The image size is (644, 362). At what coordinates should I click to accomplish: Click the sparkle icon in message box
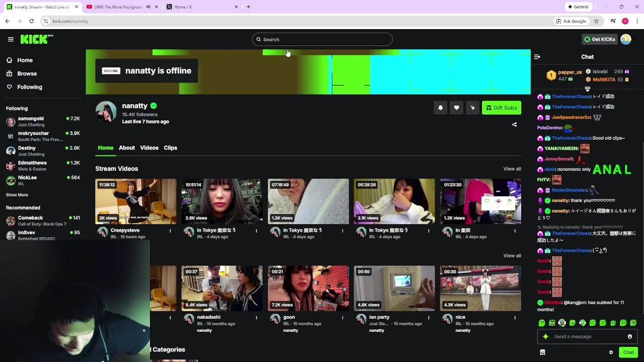(545, 336)
